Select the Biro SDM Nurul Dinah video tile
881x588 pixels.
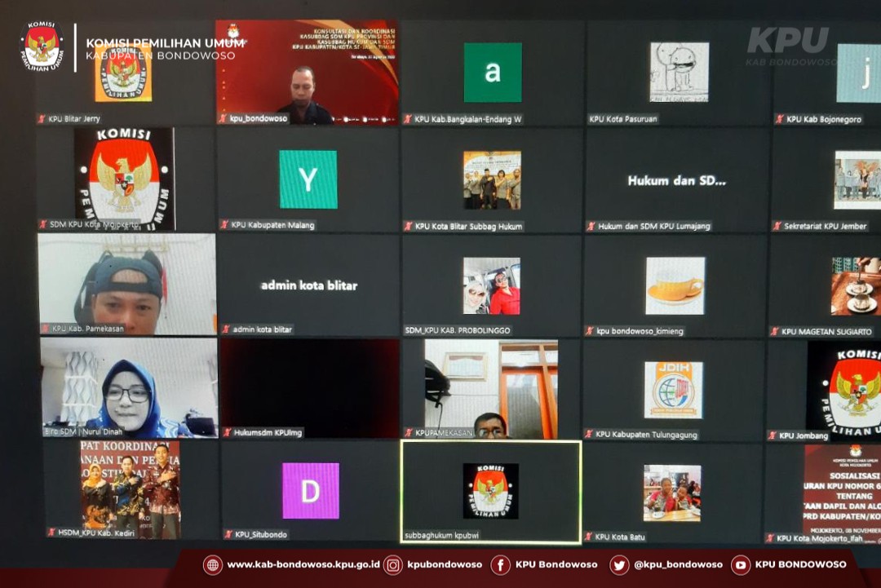(129, 388)
